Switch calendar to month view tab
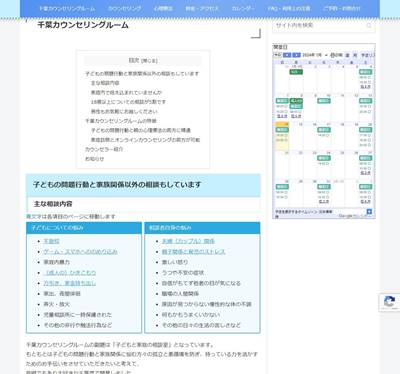400x374 pixels. coord(355,55)
